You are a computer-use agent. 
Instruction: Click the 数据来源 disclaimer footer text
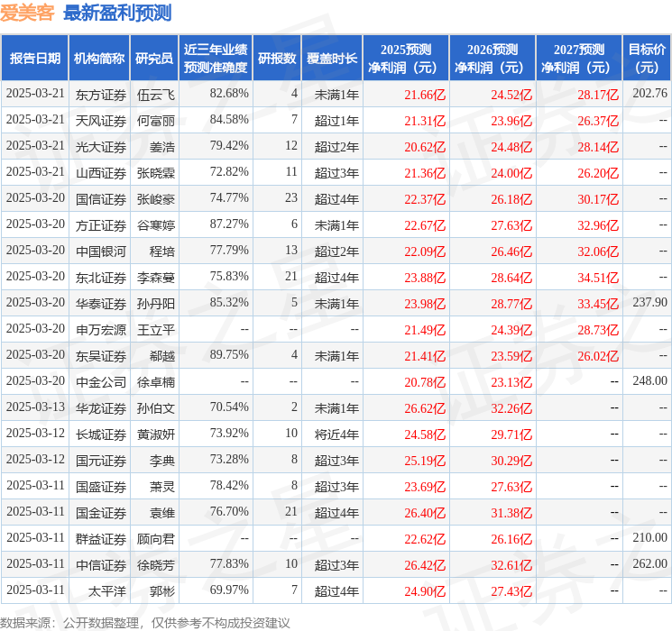(x=145, y=622)
